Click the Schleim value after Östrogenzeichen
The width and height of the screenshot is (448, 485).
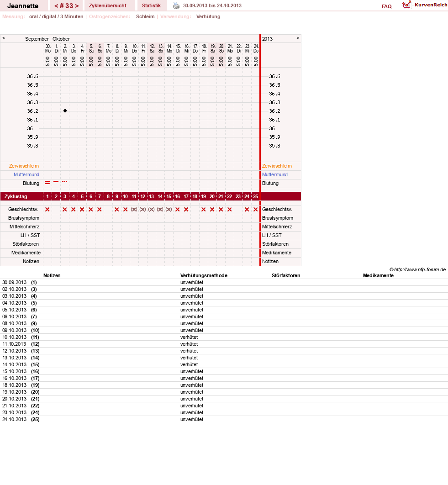click(x=145, y=17)
